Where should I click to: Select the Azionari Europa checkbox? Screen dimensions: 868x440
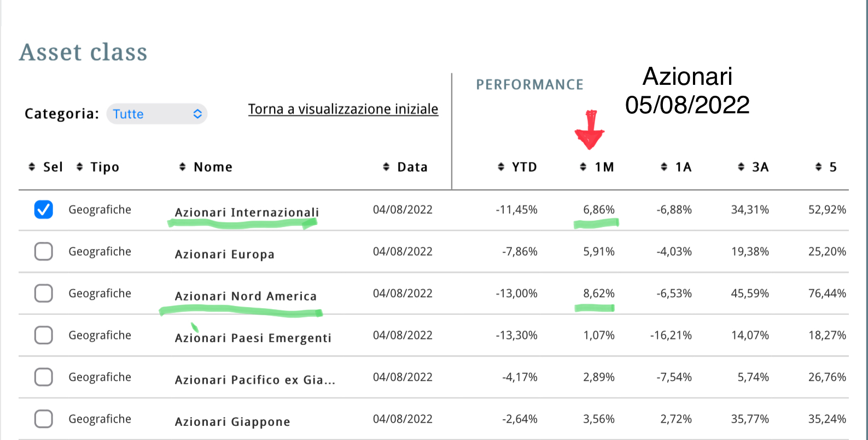44,252
